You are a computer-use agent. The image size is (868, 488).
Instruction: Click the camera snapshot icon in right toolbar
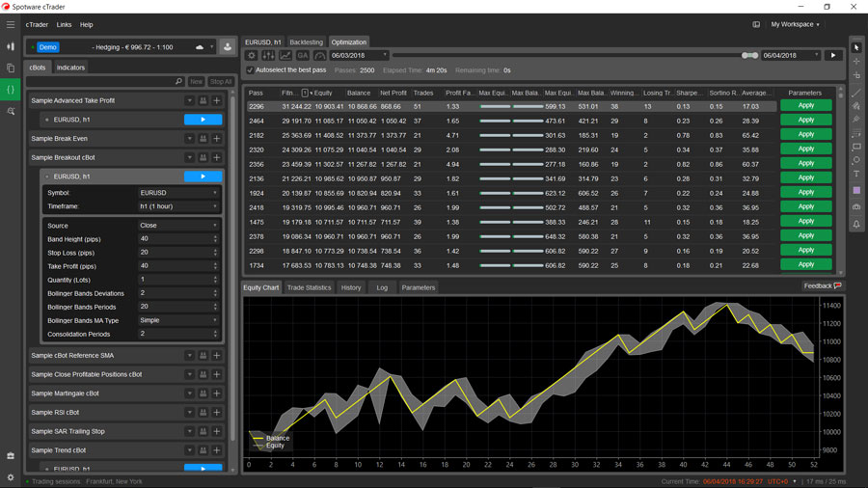(856, 206)
